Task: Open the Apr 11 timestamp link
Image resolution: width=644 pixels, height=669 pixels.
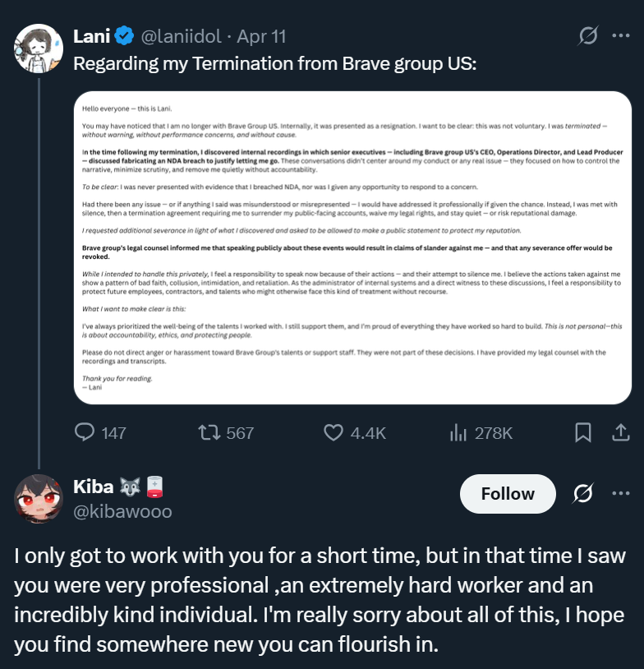Action: 261,36
